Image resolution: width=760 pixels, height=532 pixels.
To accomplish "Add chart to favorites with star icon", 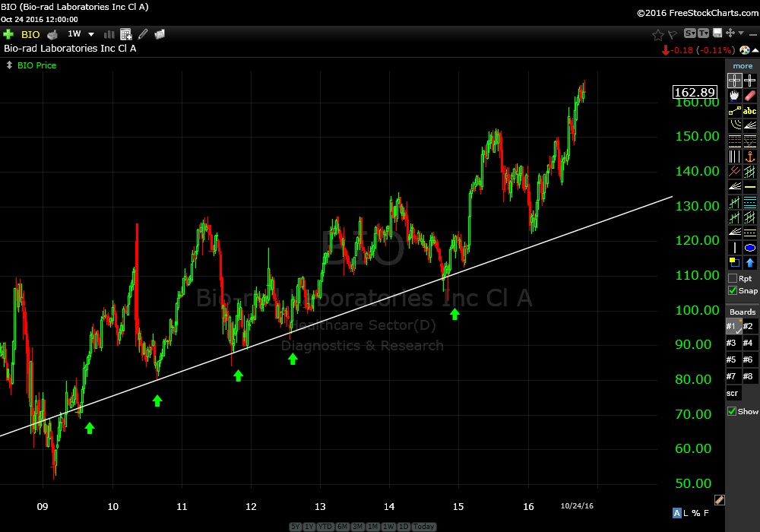I will tap(658, 34).
